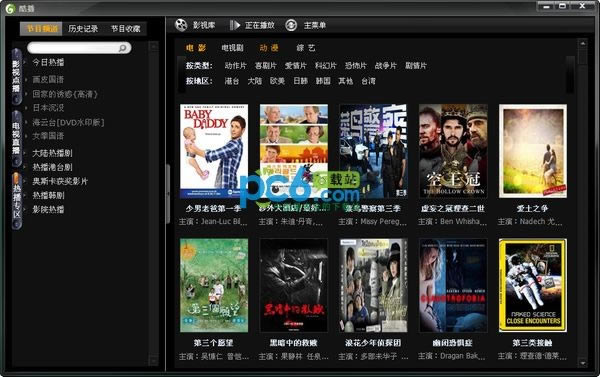Viewport: 600px width, 377px height.
Task: Click the title 少男老爸第一季
Action: tap(214, 209)
